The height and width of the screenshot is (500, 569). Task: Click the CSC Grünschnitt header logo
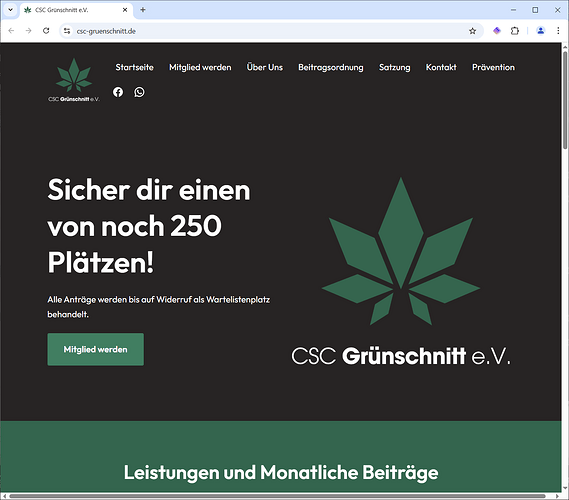74,80
